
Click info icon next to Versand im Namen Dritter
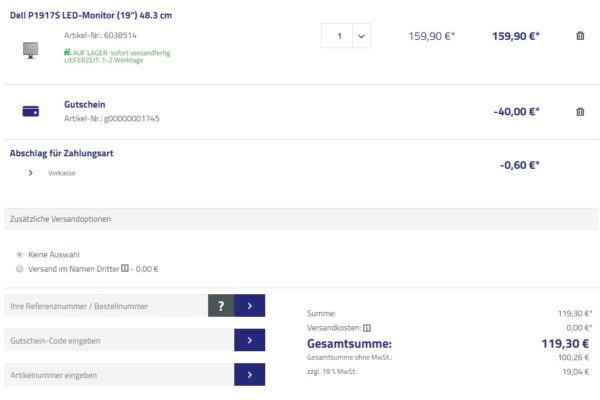(x=124, y=268)
